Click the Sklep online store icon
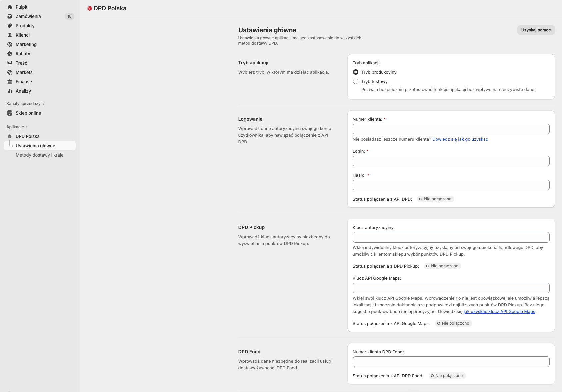The height and width of the screenshot is (392, 562). pos(10,113)
